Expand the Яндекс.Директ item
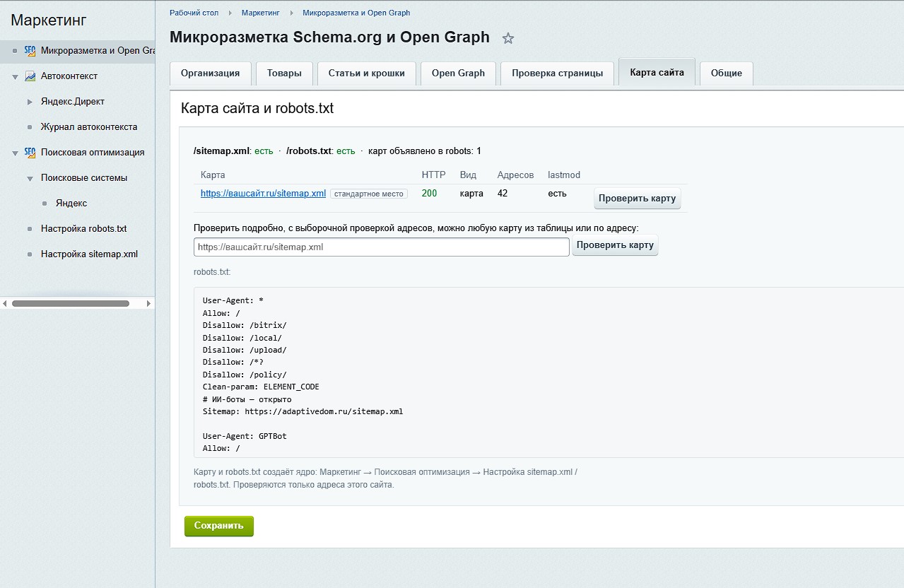The image size is (904, 588). (30, 102)
